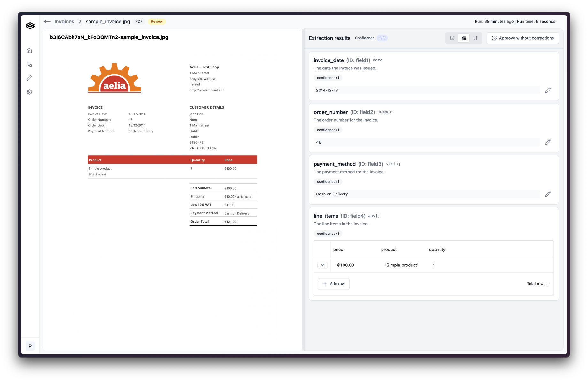Add row to line_items table
The width and height of the screenshot is (588, 381).
(334, 284)
